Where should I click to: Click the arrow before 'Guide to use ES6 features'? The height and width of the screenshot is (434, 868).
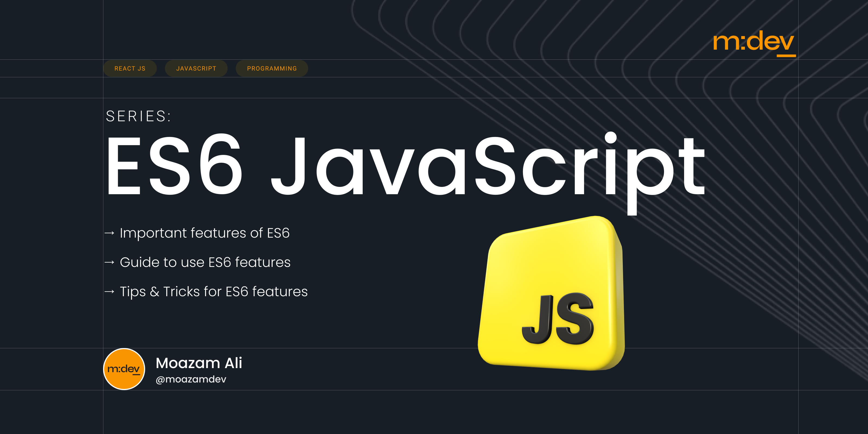point(110,262)
